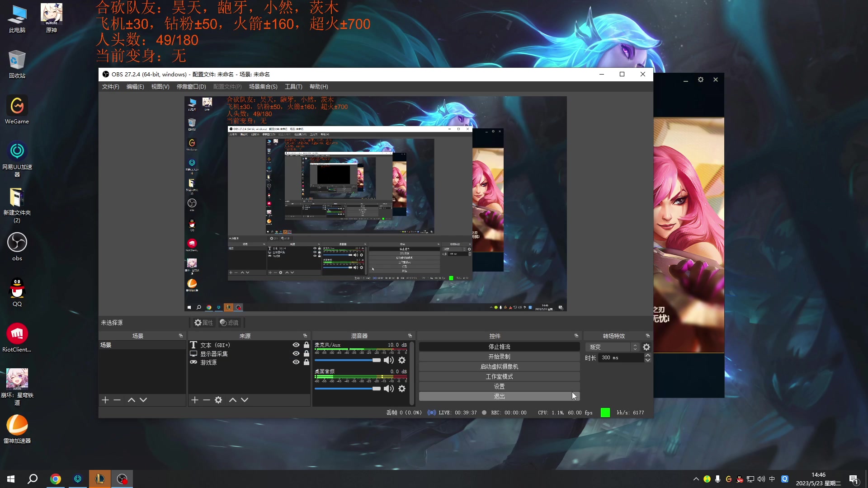Open the 文件(F) menu

tap(110, 87)
